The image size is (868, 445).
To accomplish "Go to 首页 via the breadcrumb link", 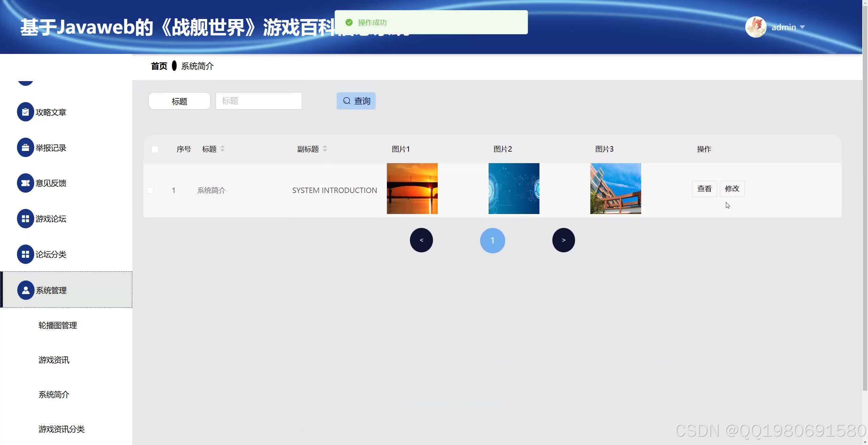I will (159, 66).
